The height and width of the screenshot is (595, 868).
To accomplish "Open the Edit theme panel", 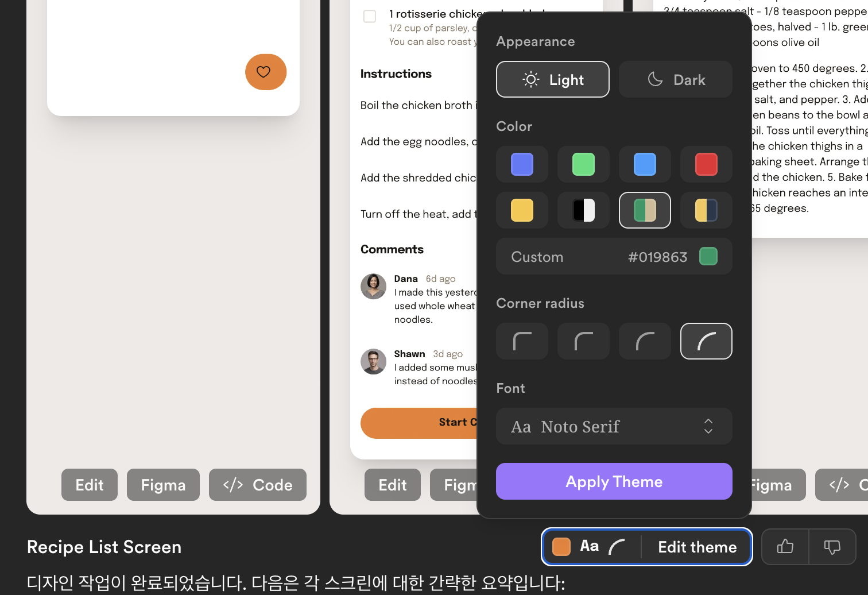I will click(x=646, y=547).
